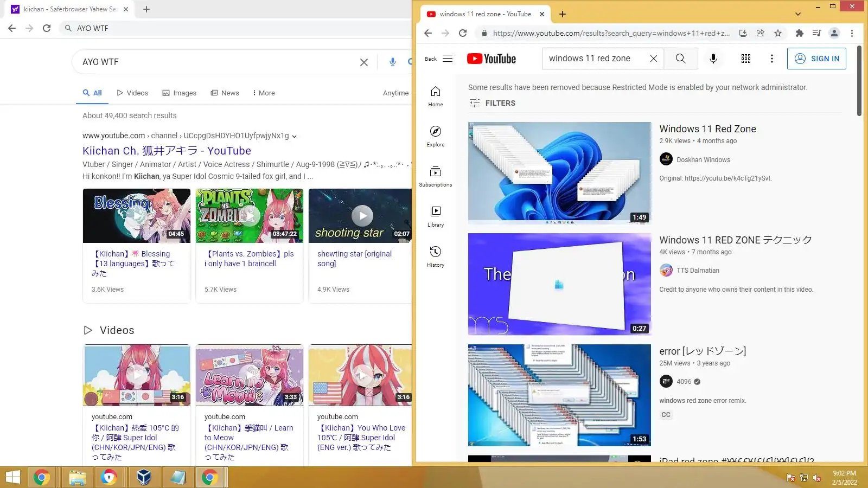Click the YouTube logo in the right window
This screenshot has height=488, width=868.
[x=492, y=59]
